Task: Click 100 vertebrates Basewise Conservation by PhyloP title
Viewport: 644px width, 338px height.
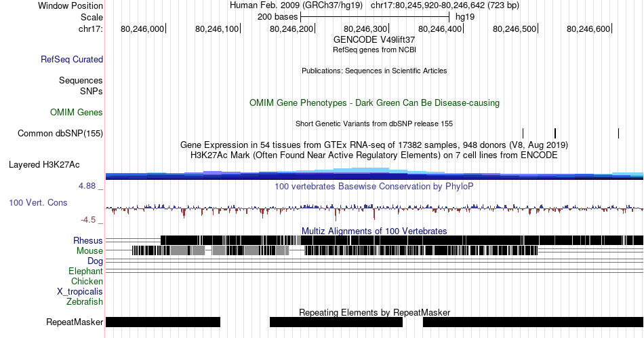Action: [x=374, y=186]
